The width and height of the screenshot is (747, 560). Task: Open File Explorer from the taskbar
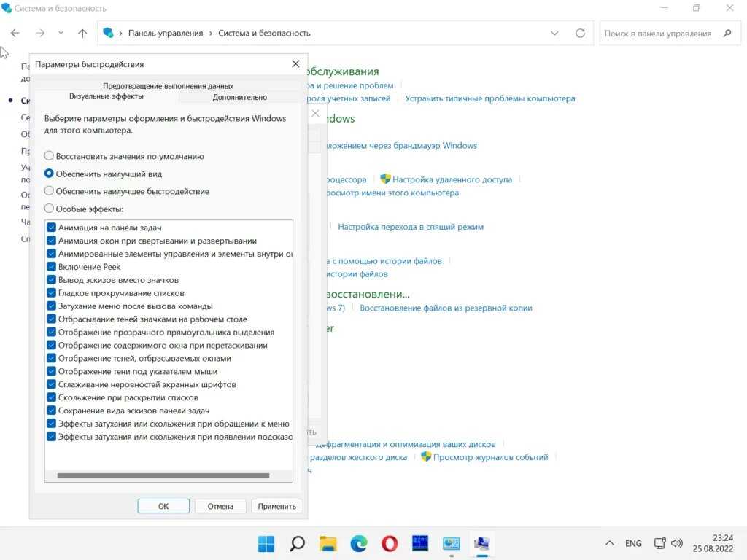(328, 543)
